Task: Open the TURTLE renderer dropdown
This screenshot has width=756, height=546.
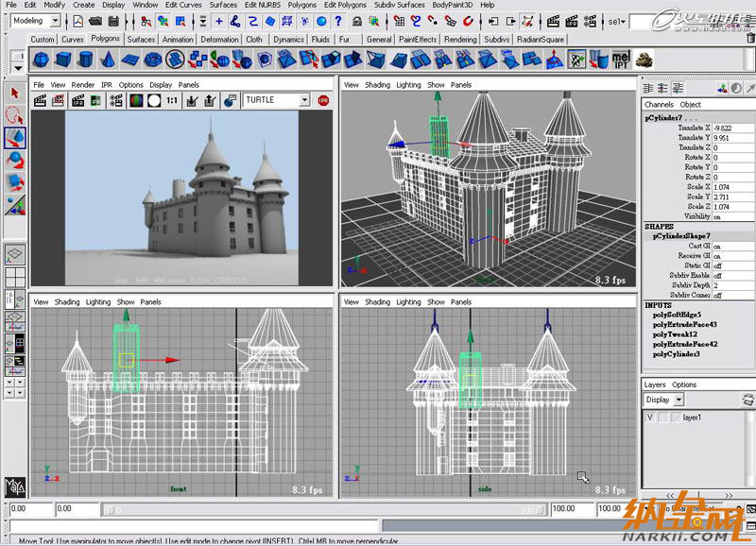Action: point(276,99)
